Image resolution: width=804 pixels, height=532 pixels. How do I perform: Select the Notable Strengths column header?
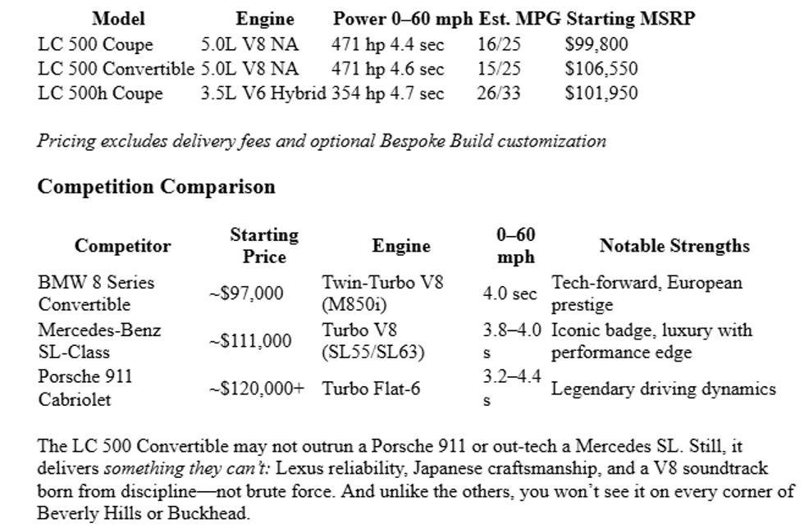tap(674, 246)
